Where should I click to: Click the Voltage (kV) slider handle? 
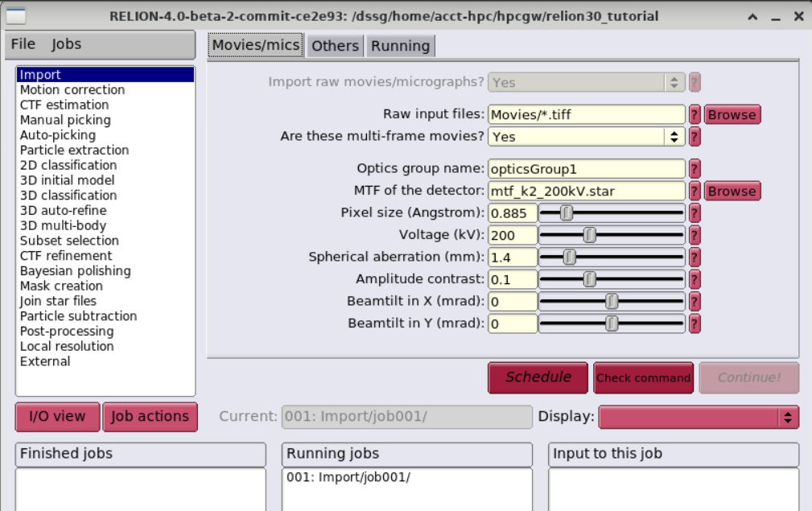[x=589, y=235]
